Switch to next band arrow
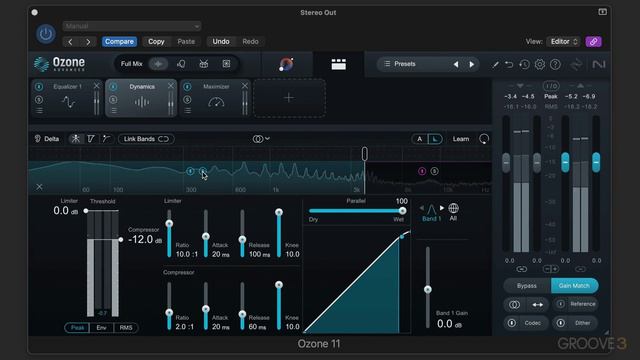640x360 pixels. click(442, 208)
